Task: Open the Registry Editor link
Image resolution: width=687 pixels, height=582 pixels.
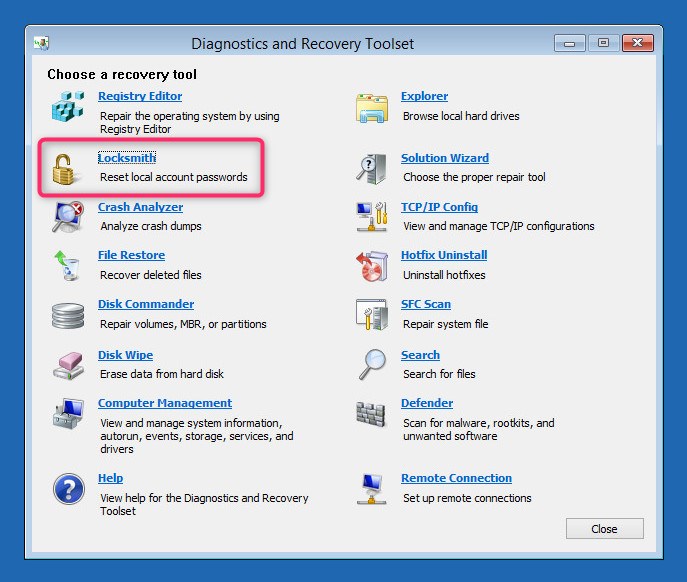Action: tap(140, 96)
